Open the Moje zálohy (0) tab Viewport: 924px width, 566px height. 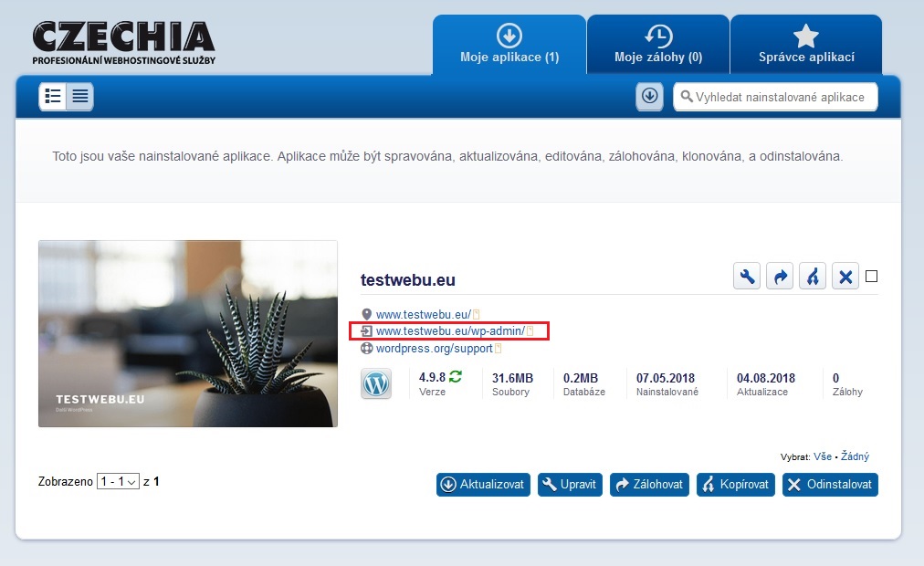coord(658,45)
